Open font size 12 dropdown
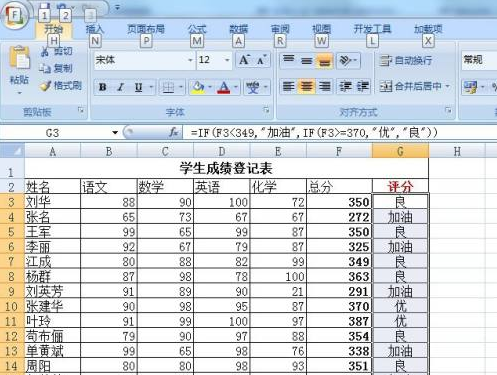The height and width of the screenshot is (375, 497). 227,60
